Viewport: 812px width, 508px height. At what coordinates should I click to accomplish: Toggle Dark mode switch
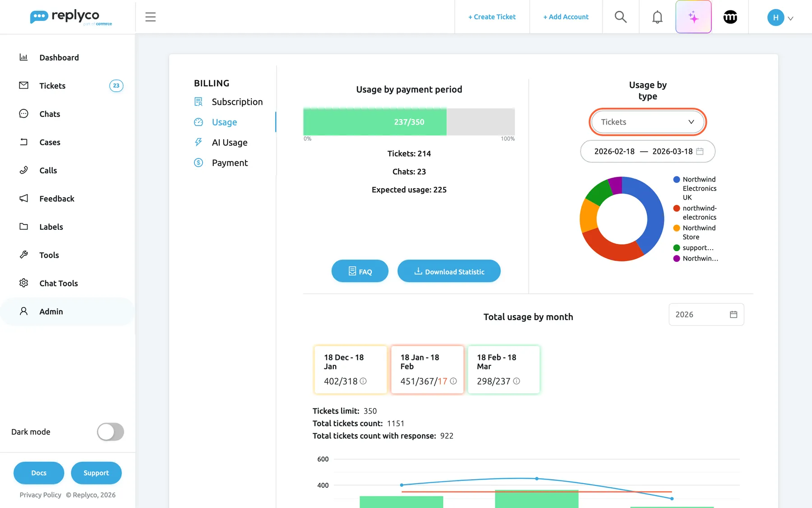coord(111,432)
